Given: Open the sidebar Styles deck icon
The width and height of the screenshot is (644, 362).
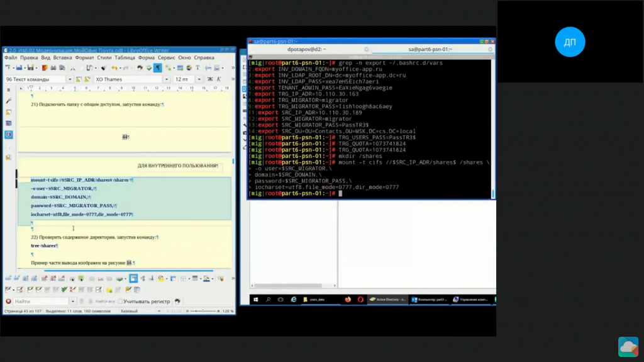Looking at the screenshot, I should click(9, 112).
